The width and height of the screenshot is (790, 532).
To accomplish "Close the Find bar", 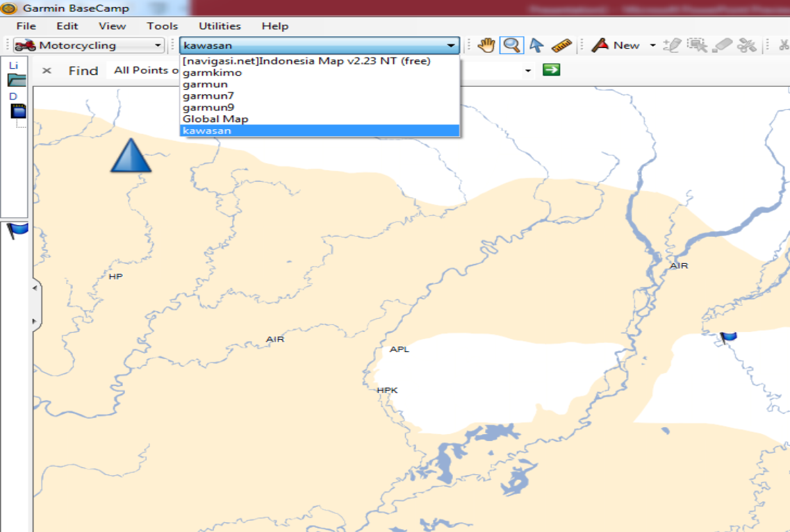I will point(47,71).
